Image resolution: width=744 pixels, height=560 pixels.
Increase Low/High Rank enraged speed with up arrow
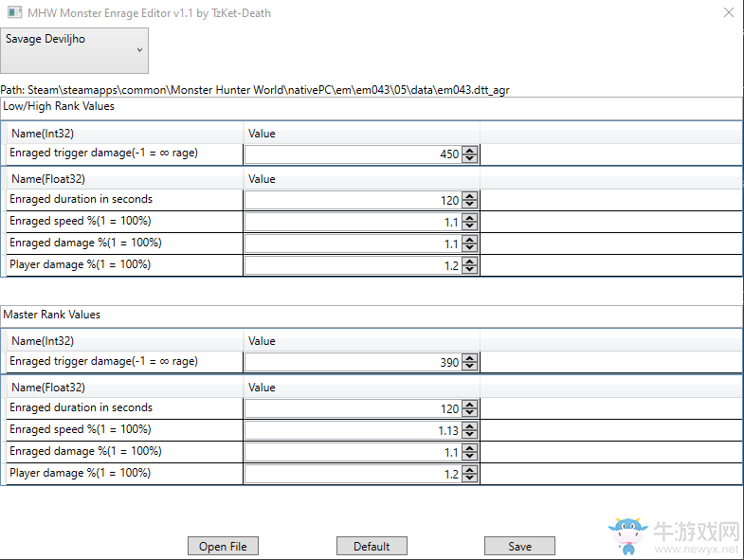[x=470, y=218]
